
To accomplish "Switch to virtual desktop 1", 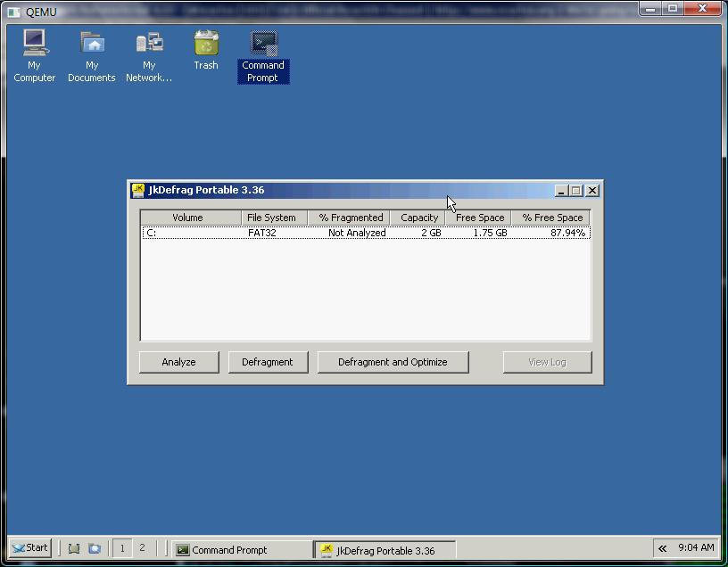I will point(122,548).
